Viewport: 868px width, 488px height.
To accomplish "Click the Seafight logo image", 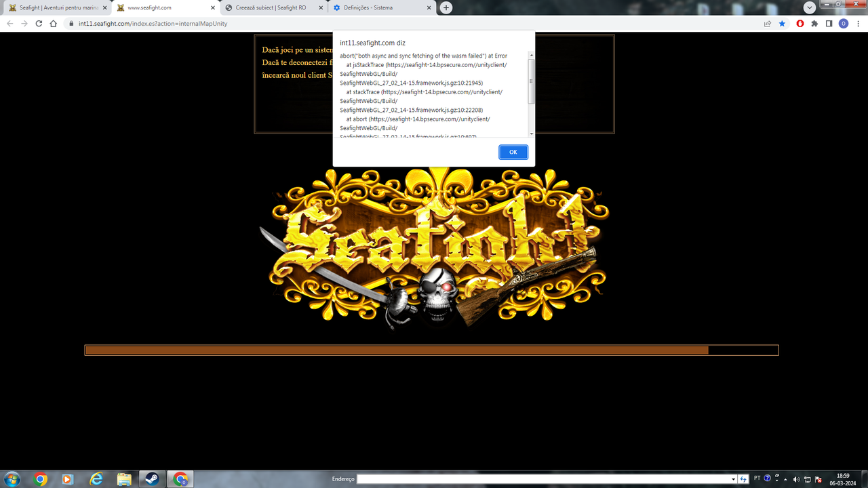I will 434,247.
